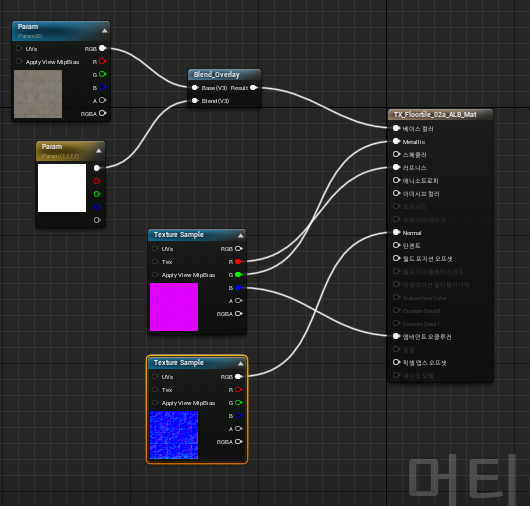Click the RGB output pin on Param2D node
This screenshot has width=530, height=506.
[x=102, y=48]
